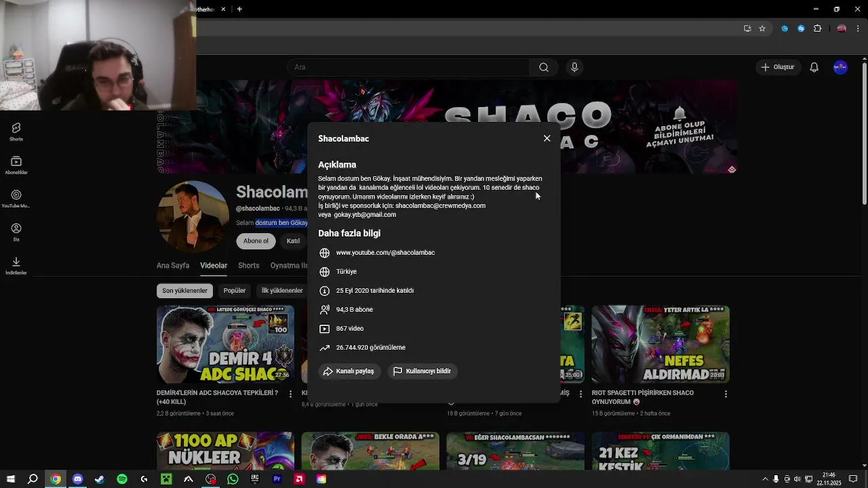Close the Shacolambac channel info dialog
This screenshot has height=488, width=868.
tap(547, 138)
